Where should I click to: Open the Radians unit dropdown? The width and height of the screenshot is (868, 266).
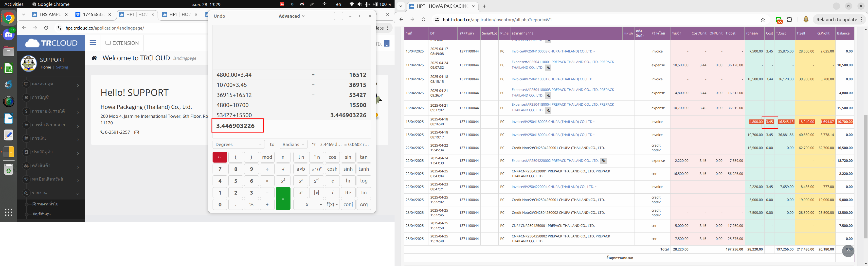click(x=293, y=144)
